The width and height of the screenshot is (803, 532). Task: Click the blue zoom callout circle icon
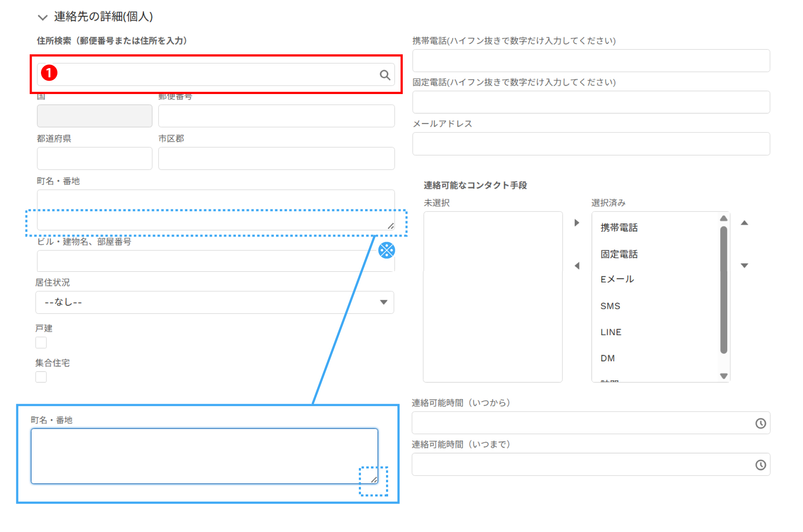pos(386,250)
